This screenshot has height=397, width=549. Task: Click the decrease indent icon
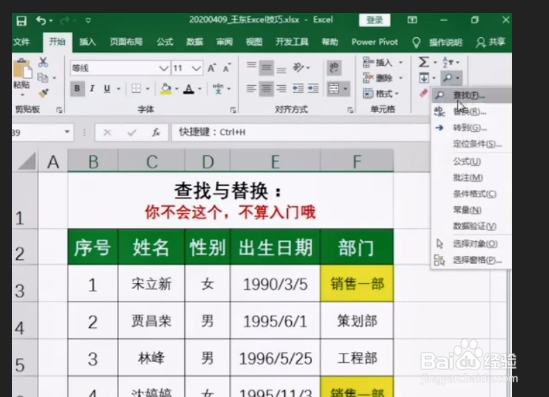click(x=298, y=89)
